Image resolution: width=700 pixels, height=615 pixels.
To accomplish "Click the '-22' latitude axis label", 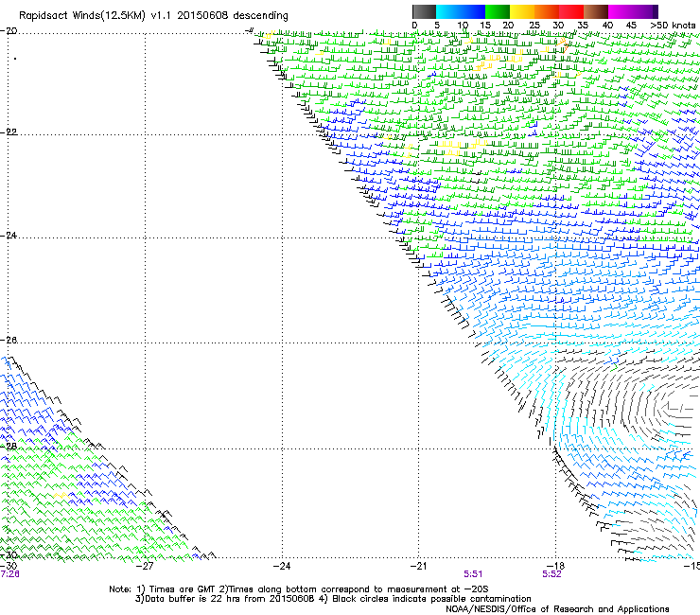I will coord(9,132).
